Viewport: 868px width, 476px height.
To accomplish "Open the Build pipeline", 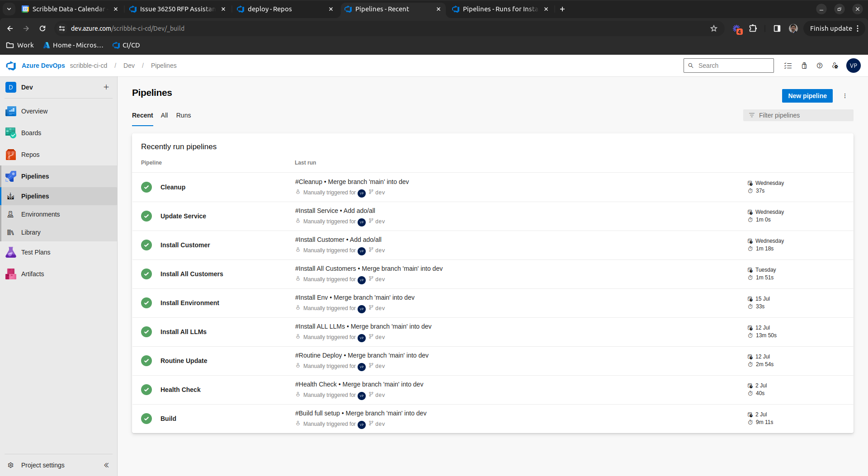I will click(x=168, y=419).
